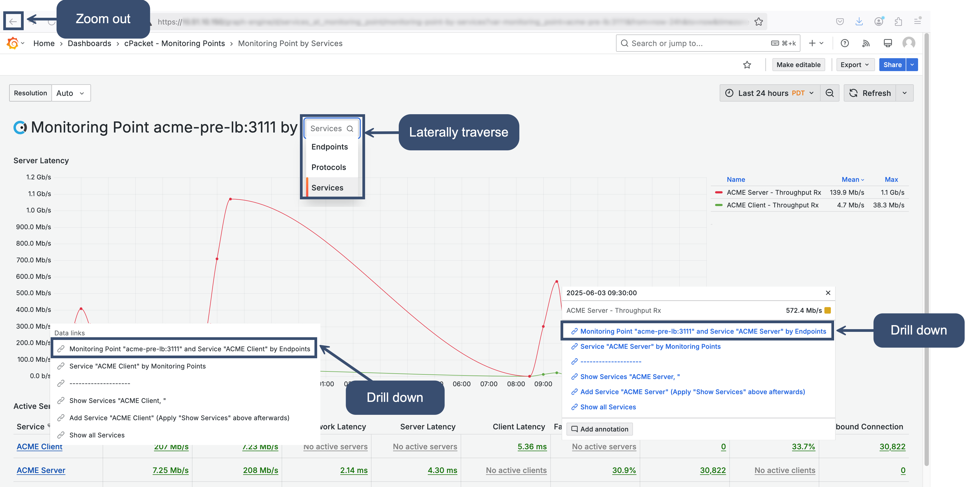
Task: Go to Dashboards breadcrumb
Action: (x=89, y=43)
